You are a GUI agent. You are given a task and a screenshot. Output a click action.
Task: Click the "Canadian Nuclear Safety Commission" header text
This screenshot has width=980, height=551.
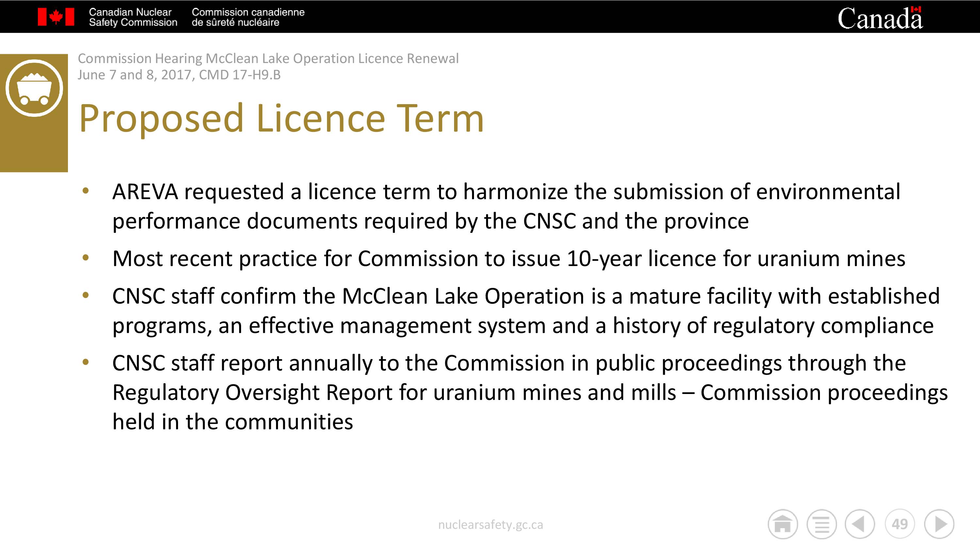coord(133,17)
